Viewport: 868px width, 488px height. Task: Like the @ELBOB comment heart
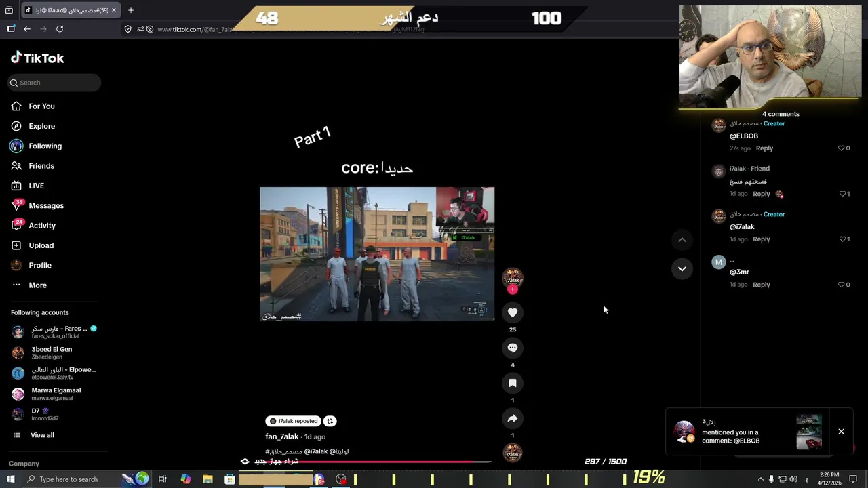click(841, 148)
